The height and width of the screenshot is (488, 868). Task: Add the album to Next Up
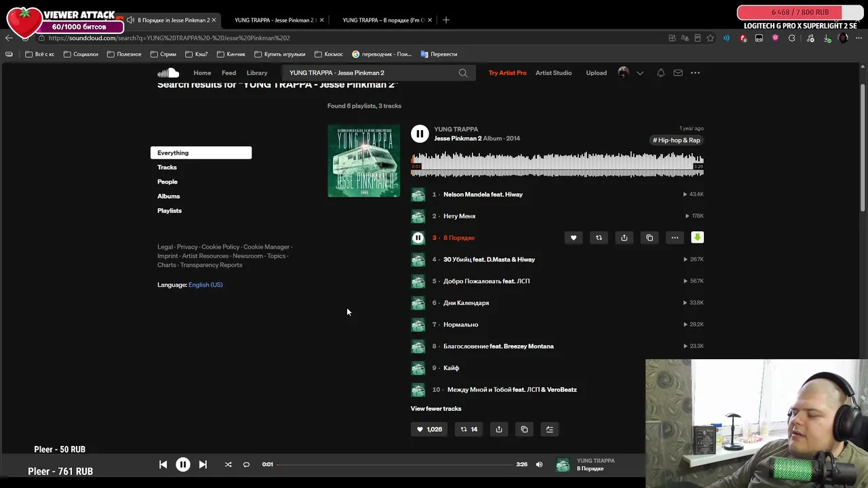pos(550,429)
